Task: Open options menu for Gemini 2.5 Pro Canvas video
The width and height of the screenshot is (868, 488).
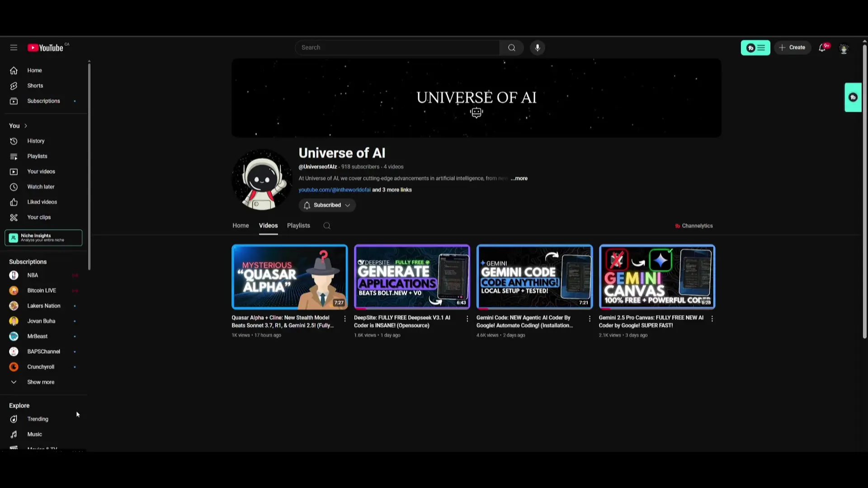Action: tap(712, 319)
